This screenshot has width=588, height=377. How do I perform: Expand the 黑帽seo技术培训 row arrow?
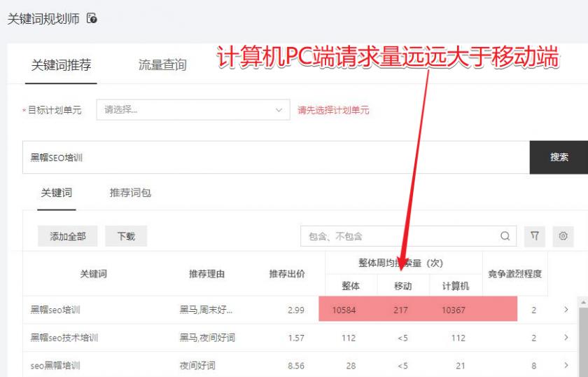point(566,338)
